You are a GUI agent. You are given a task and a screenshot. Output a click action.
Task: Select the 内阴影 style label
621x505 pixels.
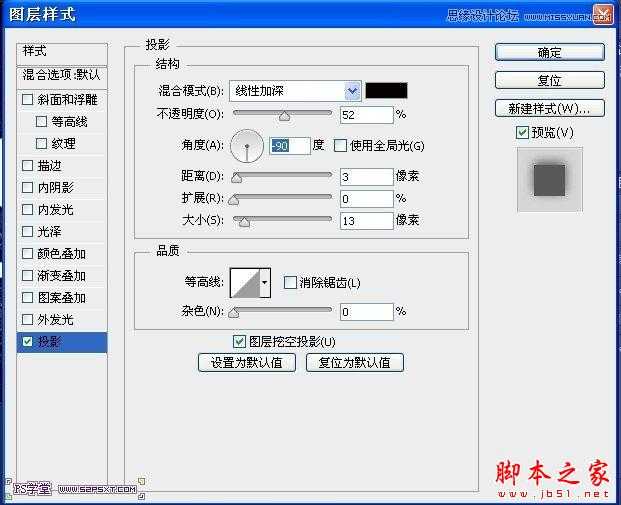tap(55, 187)
